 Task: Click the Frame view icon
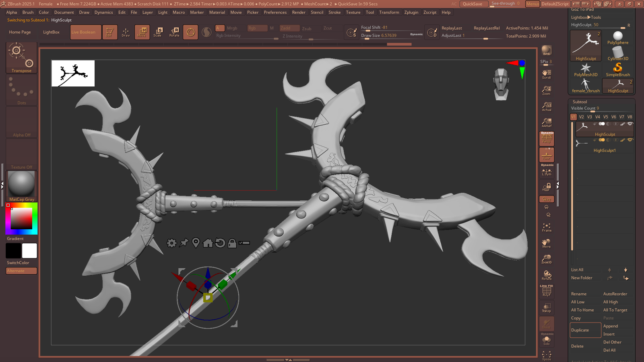(x=547, y=227)
